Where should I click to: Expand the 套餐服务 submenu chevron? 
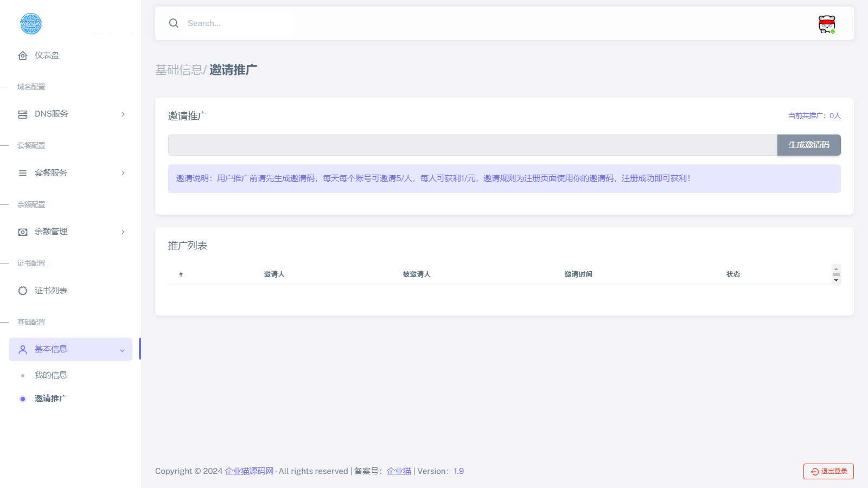123,172
